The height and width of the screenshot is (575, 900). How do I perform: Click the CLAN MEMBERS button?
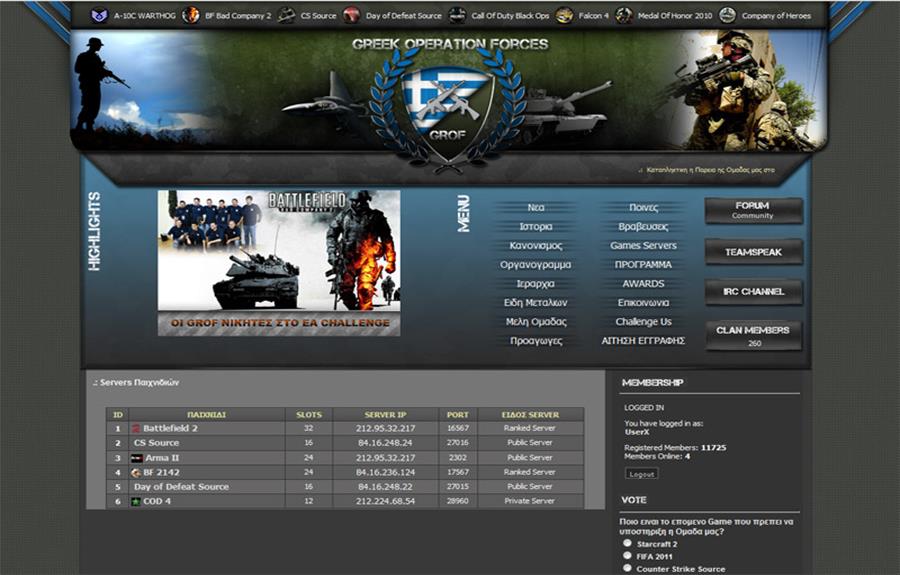click(x=753, y=336)
